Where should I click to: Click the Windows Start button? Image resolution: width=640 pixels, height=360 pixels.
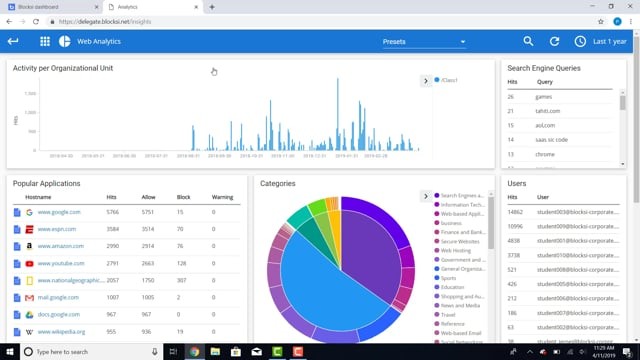click(x=10, y=351)
